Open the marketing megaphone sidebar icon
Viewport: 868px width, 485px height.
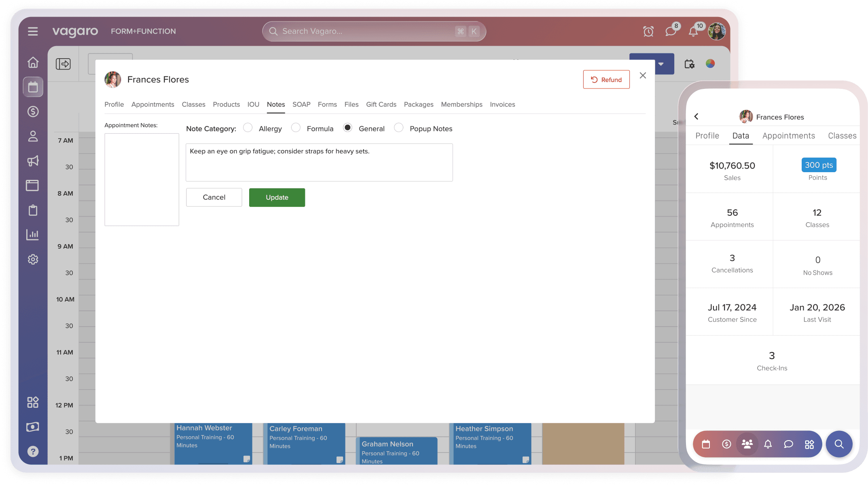[x=33, y=161]
